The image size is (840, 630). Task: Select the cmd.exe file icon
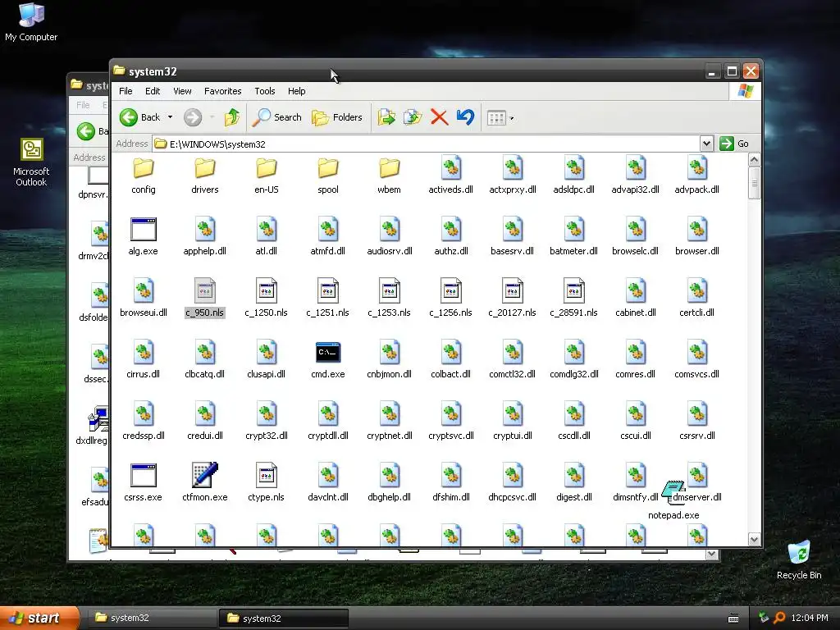[x=328, y=353]
